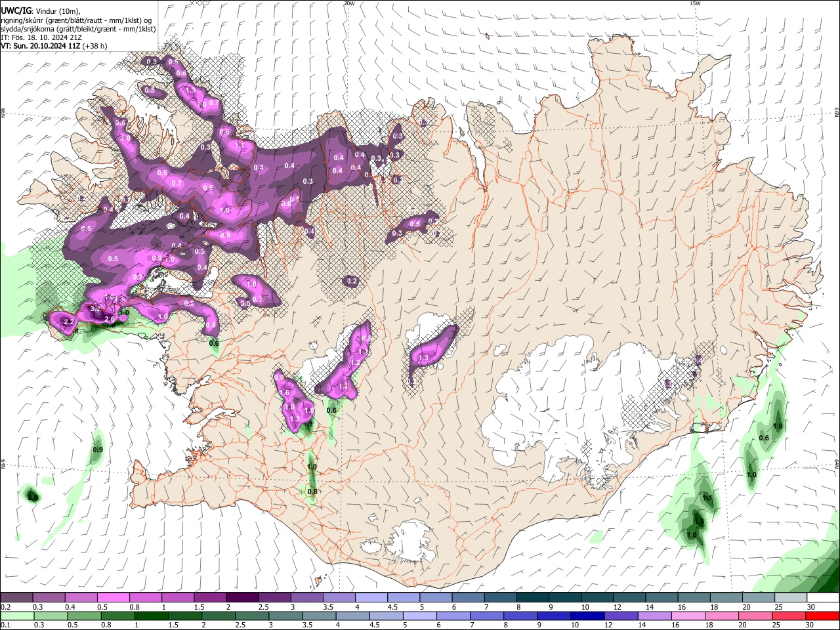This screenshot has height=630, width=840.
Task: Click the 0.2 value in the hatched map area
Action: click(x=352, y=281)
